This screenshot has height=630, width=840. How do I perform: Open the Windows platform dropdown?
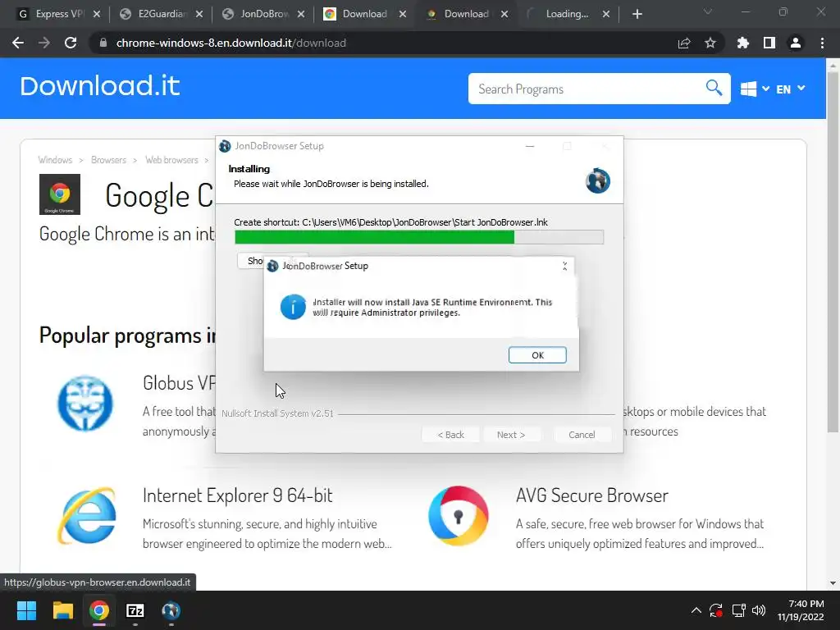click(755, 89)
